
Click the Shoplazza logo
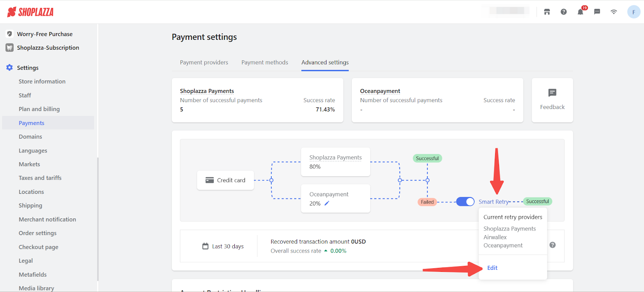[30, 12]
